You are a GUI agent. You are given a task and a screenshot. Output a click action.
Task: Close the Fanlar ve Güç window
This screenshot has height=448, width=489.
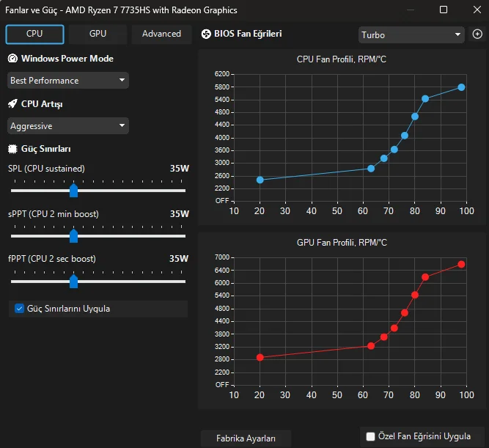pyautogui.click(x=477, y=10)
